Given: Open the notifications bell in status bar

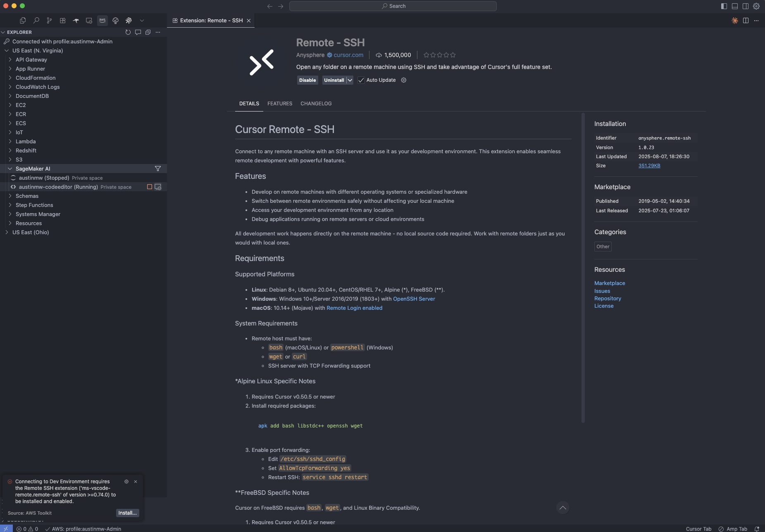Looking at the screenshot, I should click(x=757, y=529).
